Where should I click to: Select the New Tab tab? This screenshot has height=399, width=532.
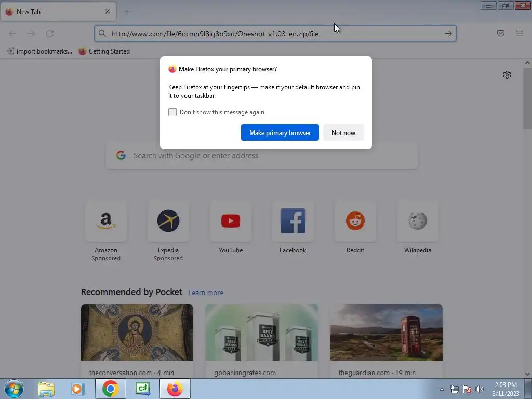click(58, 11)
